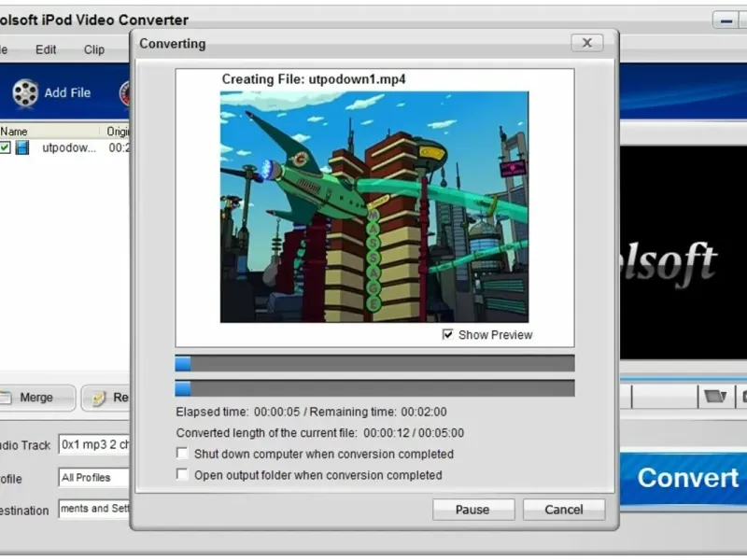Image resolution: width=747 pixels, height=560 pixels.
Task: Click the Merge button icon
Action: point(6,398)
